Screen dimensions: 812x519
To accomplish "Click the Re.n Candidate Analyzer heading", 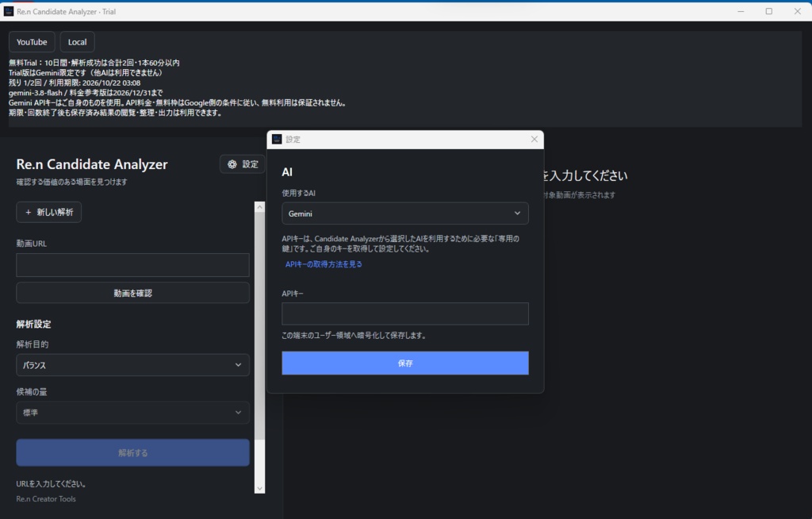I will (x=92, y=164).
